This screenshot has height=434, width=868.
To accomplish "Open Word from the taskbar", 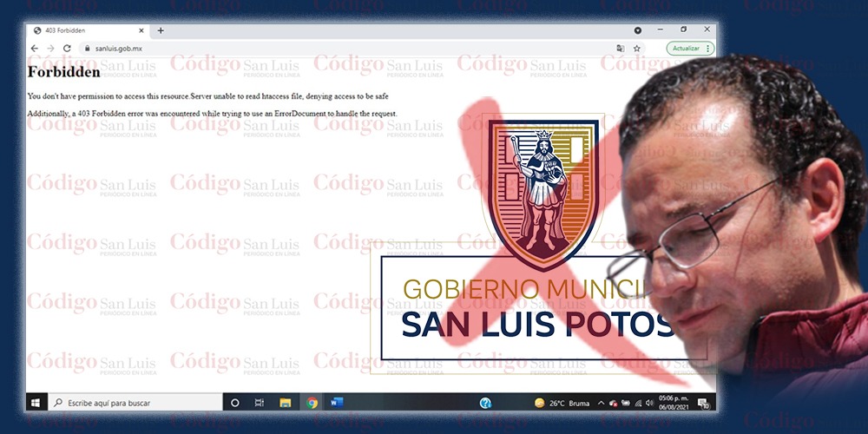I will tap(337, 403).
